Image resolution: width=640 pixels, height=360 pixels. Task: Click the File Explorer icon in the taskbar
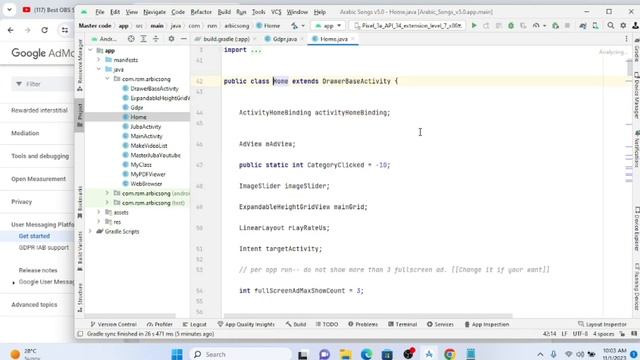point(345,354)
